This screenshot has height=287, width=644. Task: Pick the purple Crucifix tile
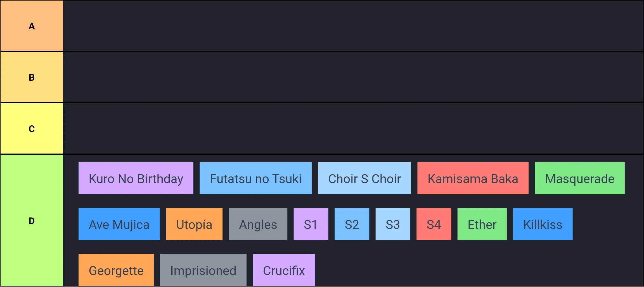click(284, 270)
